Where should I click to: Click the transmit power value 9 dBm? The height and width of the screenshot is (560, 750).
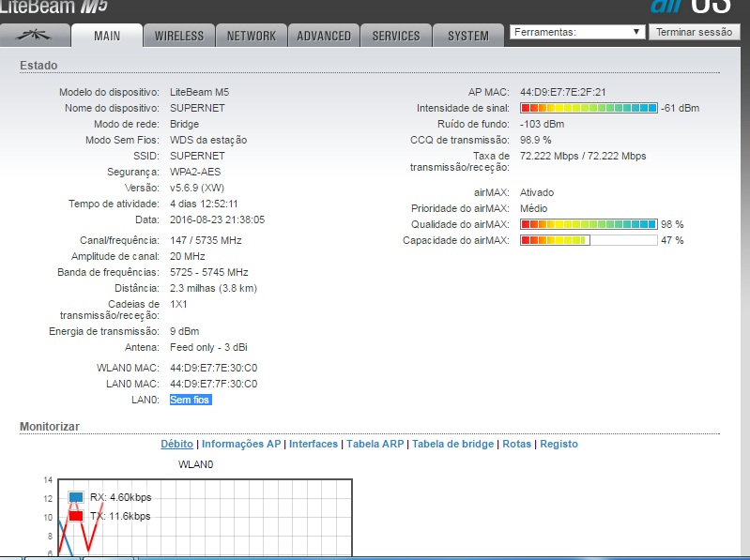pyautogui.click(x=184, y=331)
